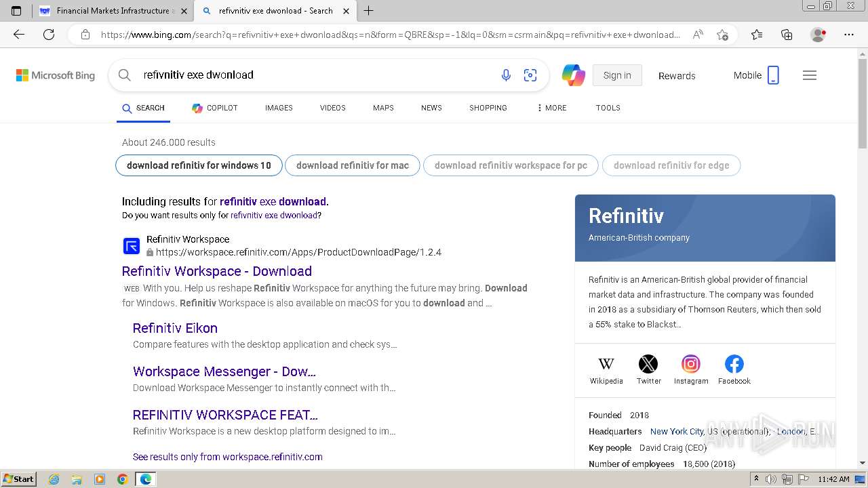This screenshot has height=488, width=868.
Task: Open the TOOLS filter menu
Action: [x=608, y=108]
